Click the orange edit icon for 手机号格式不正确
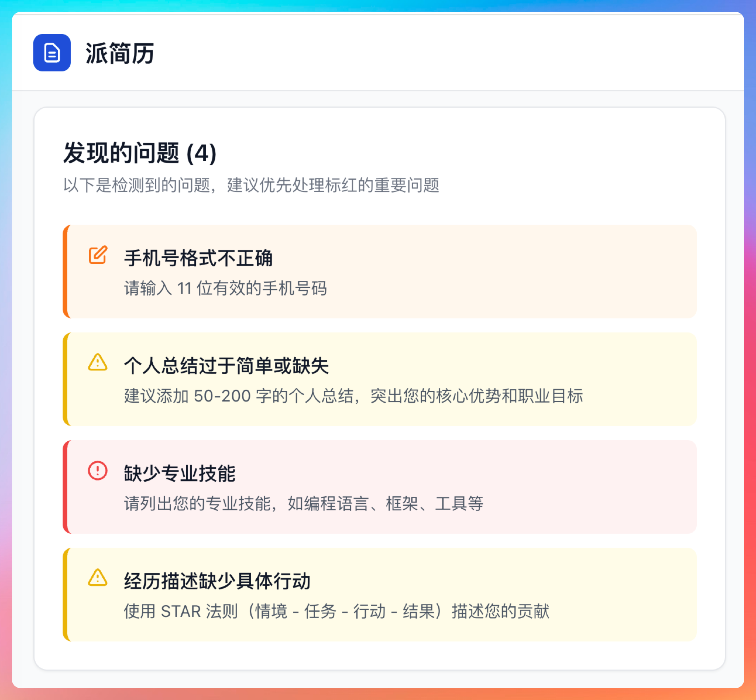The width and height of the screenshot is (756, 700). click(x=98, y=255)
